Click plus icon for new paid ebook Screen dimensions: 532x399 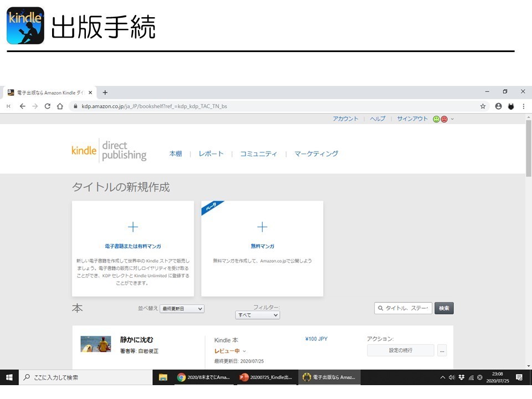[x=133, y=227]
